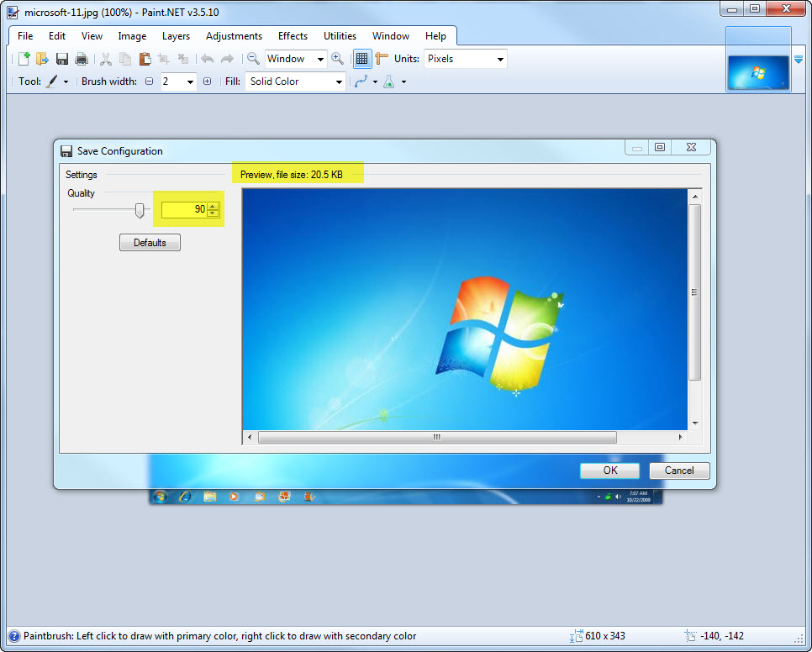812x652 pixels.
Task: Click the Open file folder icon
Action: tap(43, 59)
